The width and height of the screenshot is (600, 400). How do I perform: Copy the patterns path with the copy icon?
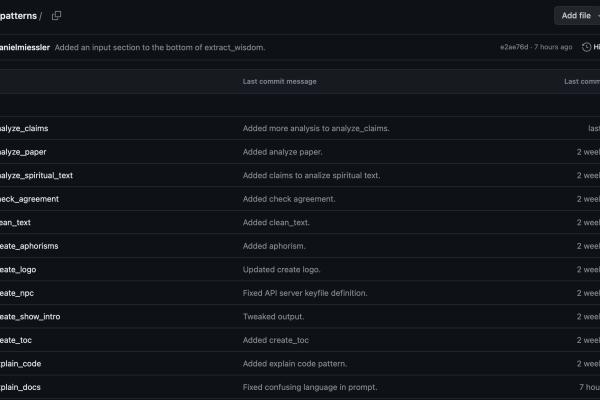(x=56, y=16)
